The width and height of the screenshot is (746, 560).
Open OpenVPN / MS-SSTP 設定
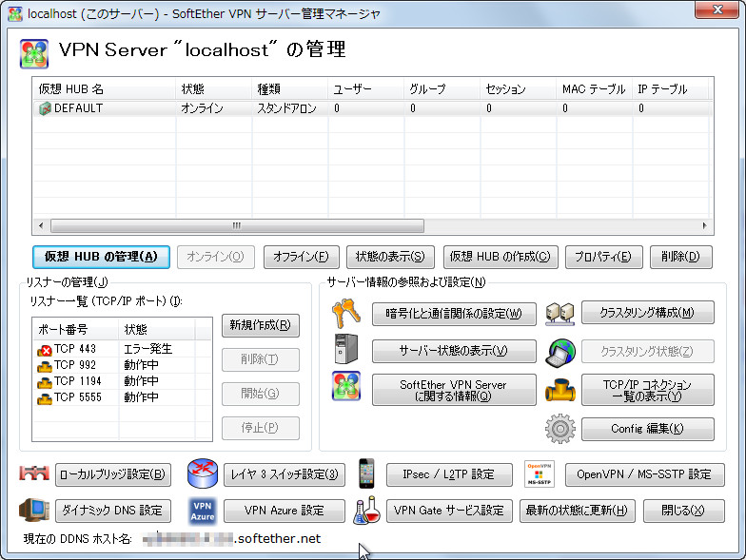point(645,475)
